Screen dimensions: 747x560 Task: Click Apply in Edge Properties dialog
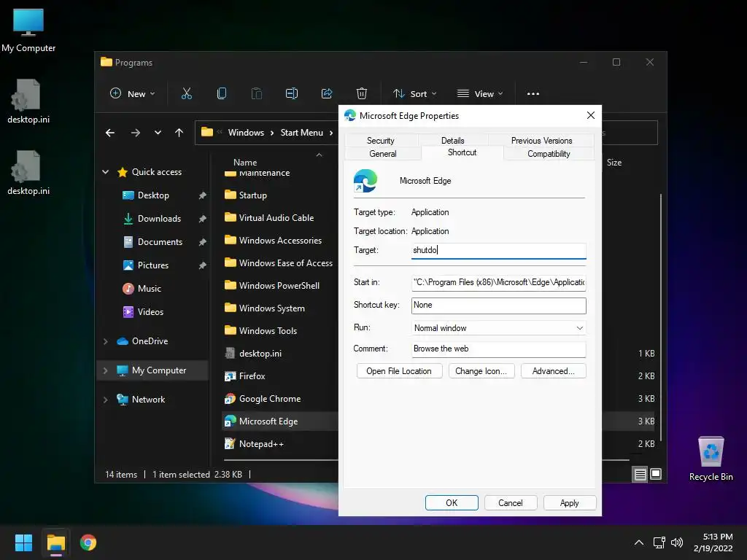tap(569, 503)
